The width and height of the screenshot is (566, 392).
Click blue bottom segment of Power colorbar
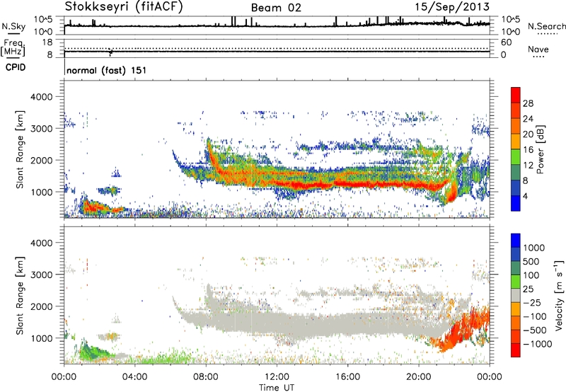click(x=517, y=205)
